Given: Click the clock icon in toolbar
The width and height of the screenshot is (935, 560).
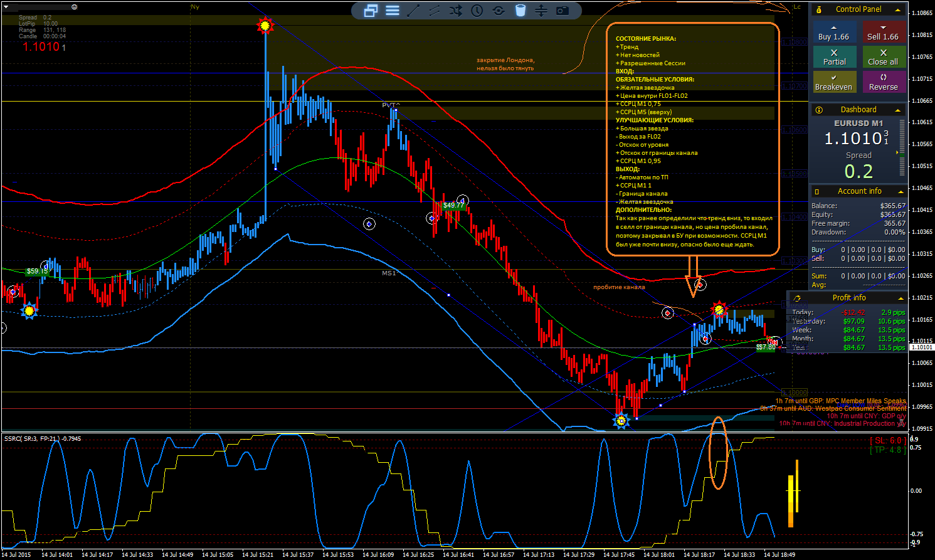Looking at the screenshot, I should pos(477,10).
